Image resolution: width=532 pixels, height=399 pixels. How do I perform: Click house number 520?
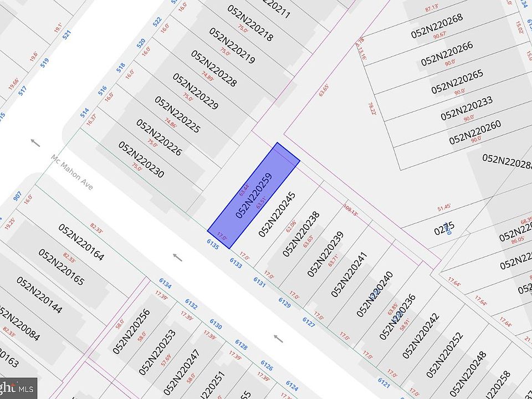pyautogui.click(x=141, y=43)
